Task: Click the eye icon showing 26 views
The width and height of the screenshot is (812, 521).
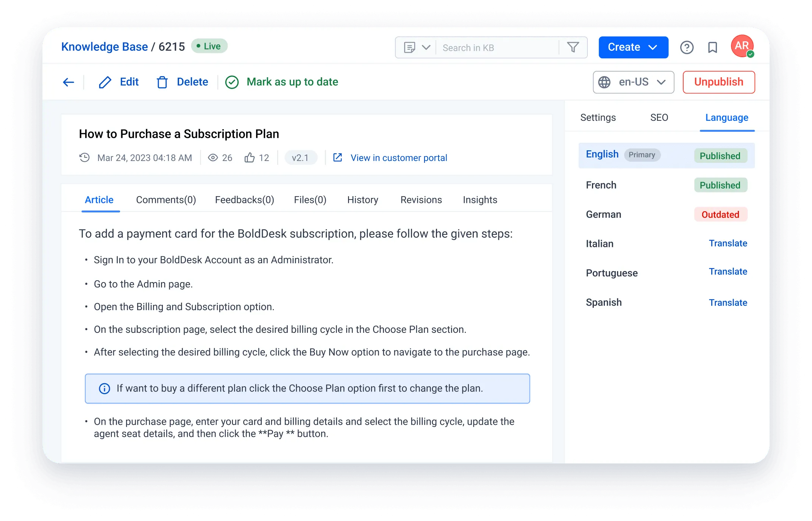Action: pos(214,158)
